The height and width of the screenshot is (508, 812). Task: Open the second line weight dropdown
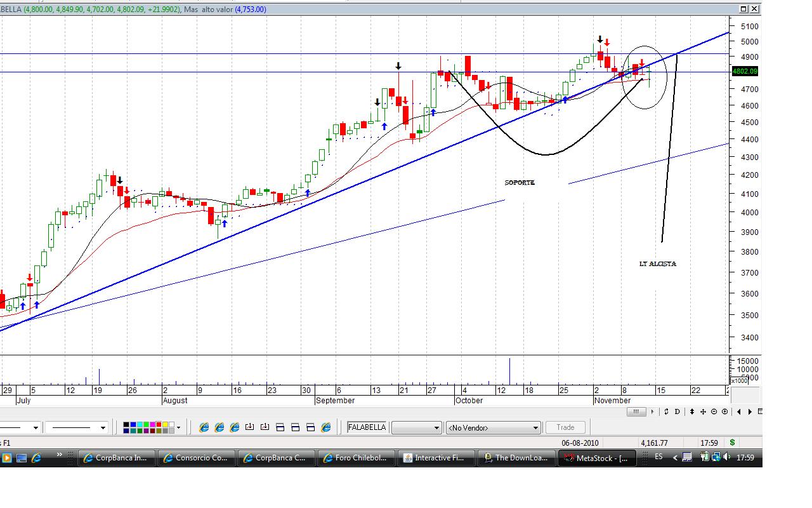tap(103, 427)
